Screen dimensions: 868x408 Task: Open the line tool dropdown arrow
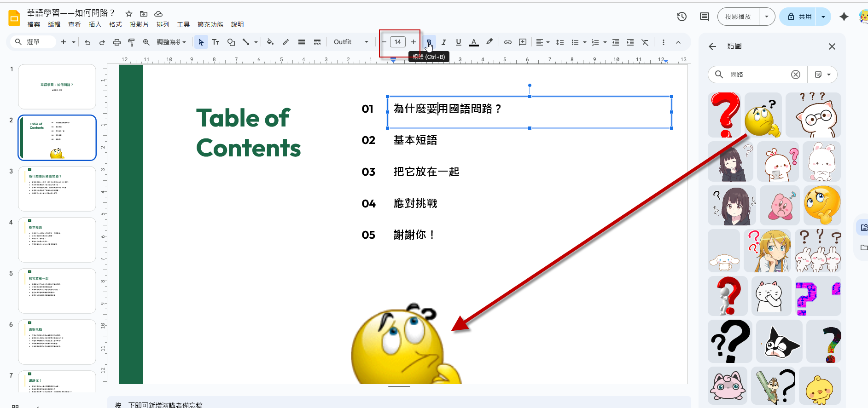tap(256, 42)
